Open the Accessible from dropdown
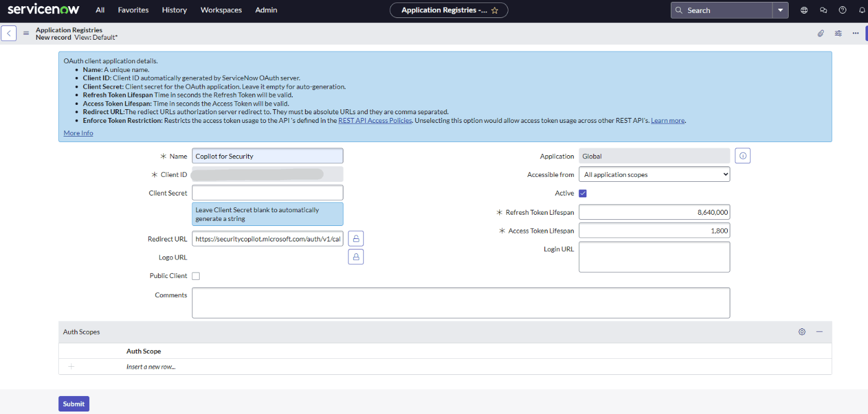This screenshot has width=868, height=414. click(654, 174)
